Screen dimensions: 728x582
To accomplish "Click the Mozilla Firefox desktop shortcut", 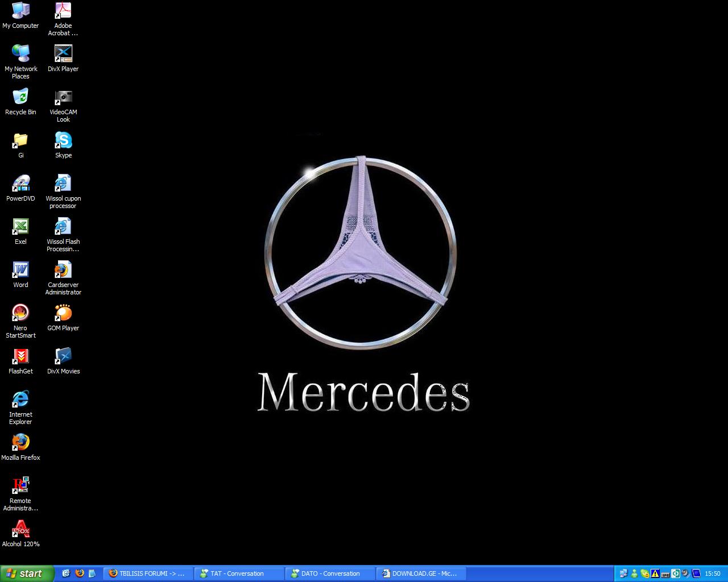I will point(20,447).
